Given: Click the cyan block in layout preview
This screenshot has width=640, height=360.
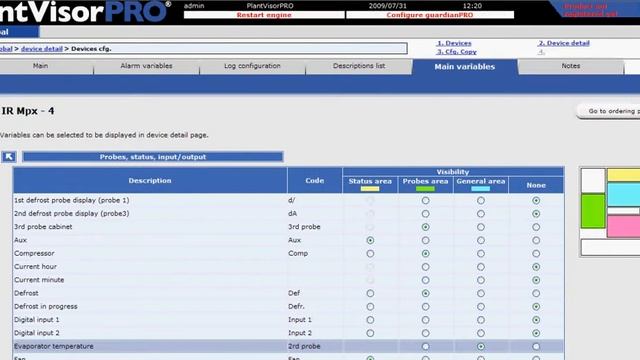Looking at the screenshot, I should tap(623, 195).
